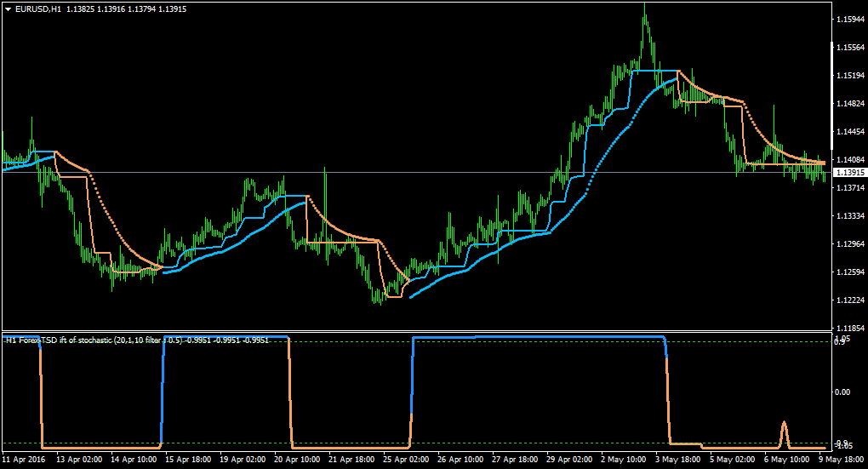The height and width of the screenshot is (469, 868).
Task: Click the 1.15944 price axis label
Action: tap(850, 20)
